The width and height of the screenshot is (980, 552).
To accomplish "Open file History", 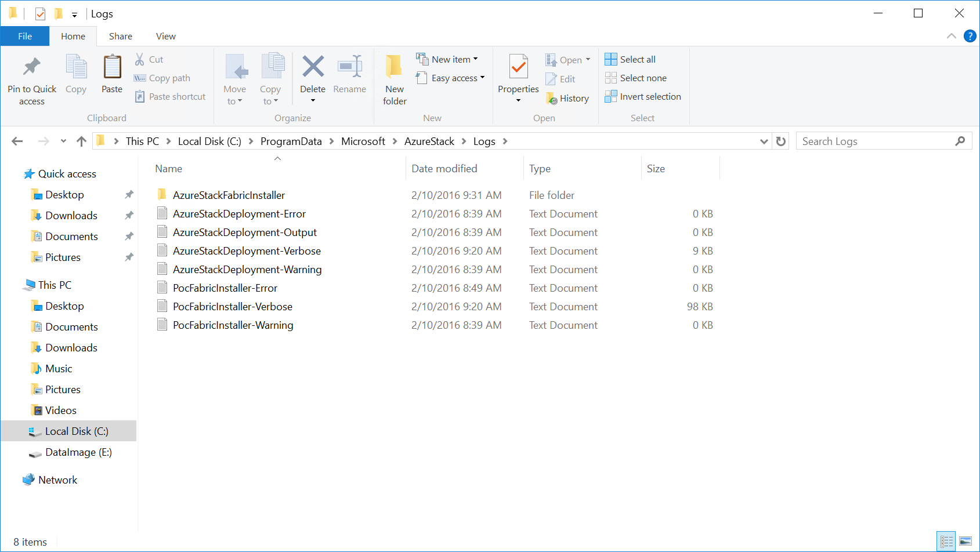I will tap(567, 99).
